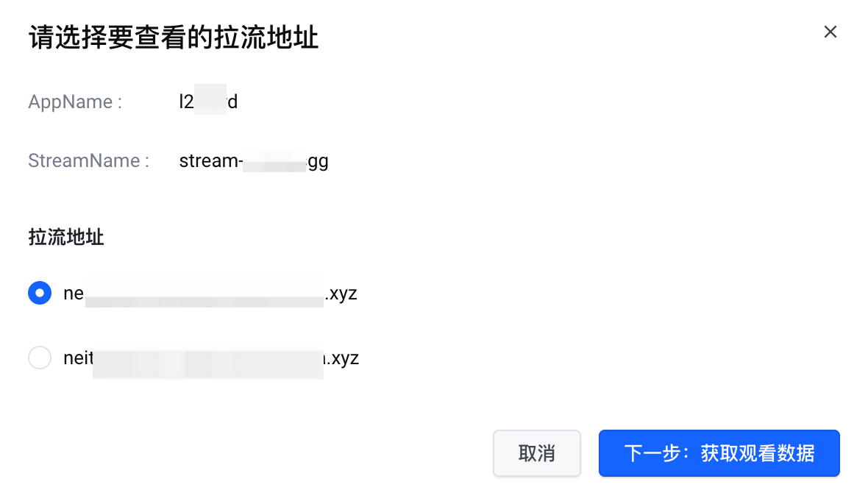The image size is (868, 490).
Task: Click the "gg" ending of the StreamName value
Action: pos(318,161)
